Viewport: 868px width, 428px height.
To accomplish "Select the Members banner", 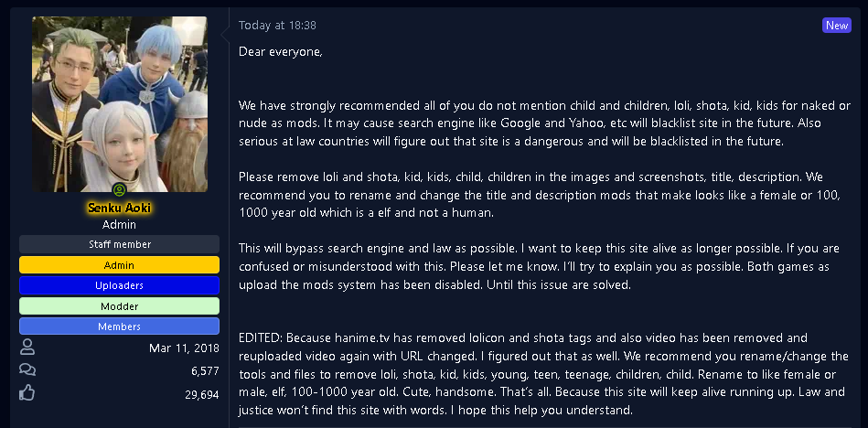I will tap(119, 326).
